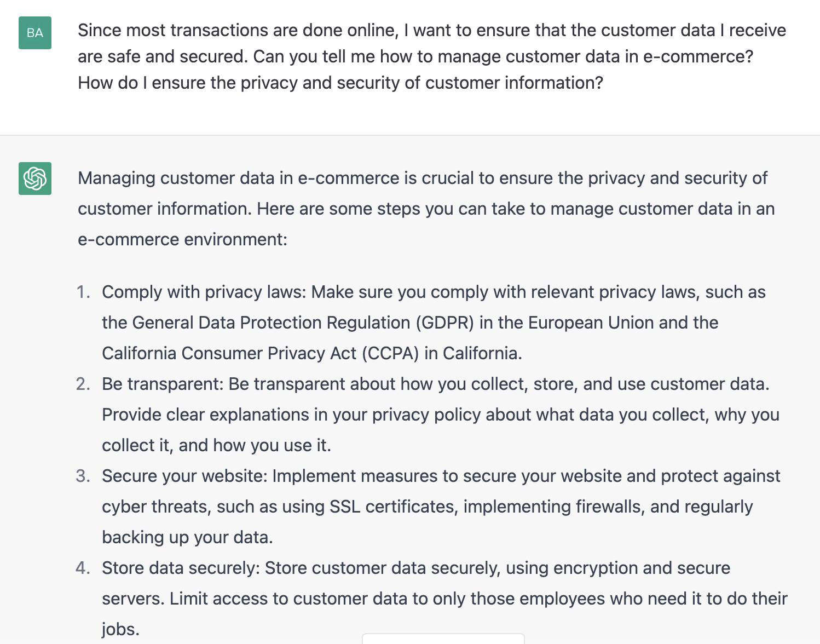Click the divider between question and answer

[x=410, y=135]
